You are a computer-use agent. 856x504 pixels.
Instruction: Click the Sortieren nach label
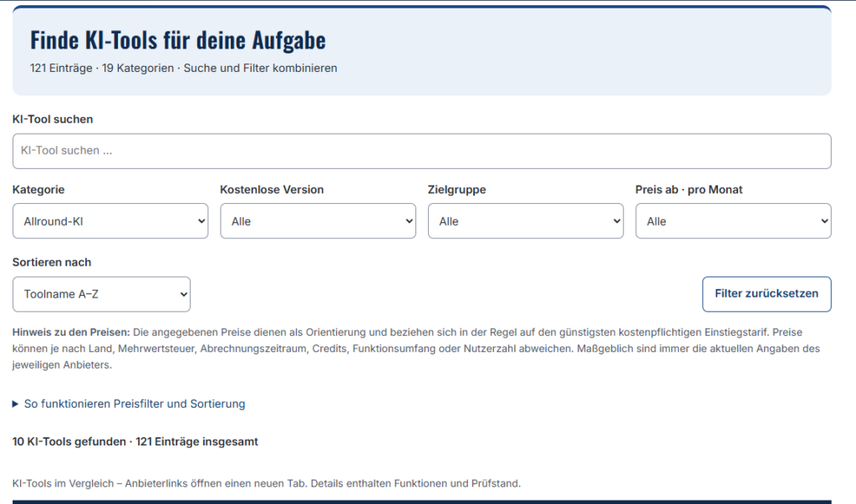(52, 262)
